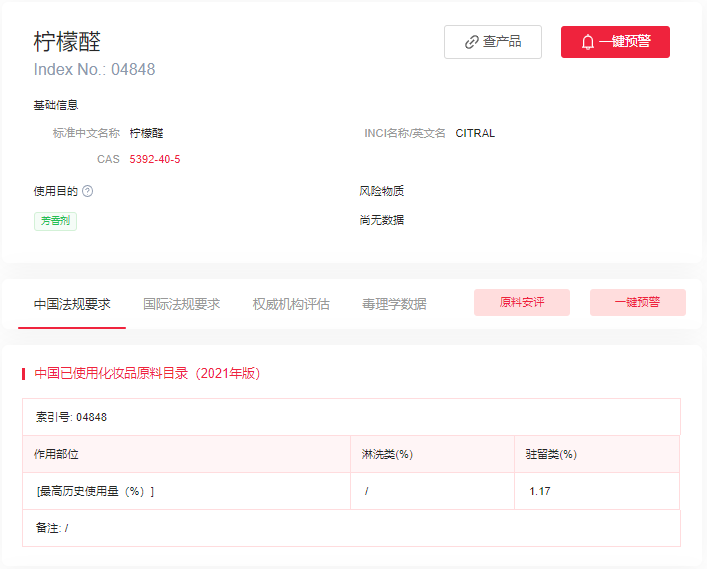Click the 备注 row in the table
This screenshot has height=569, width=707.
coord(52,528)
